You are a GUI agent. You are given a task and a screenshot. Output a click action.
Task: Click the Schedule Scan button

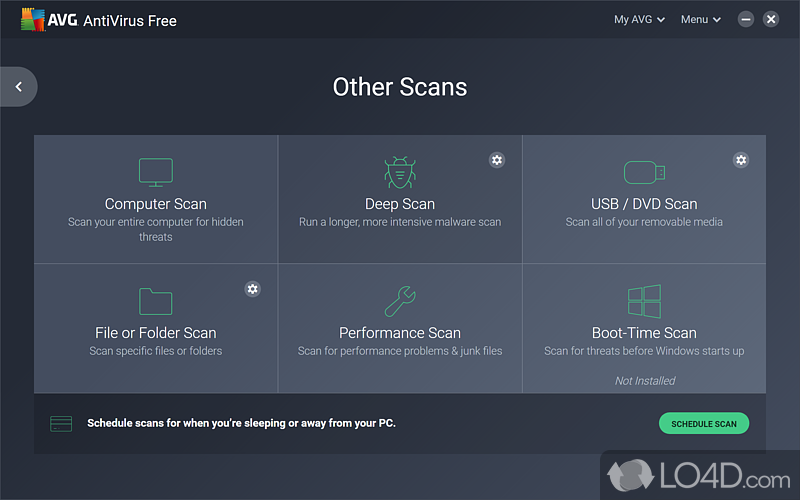704,423
